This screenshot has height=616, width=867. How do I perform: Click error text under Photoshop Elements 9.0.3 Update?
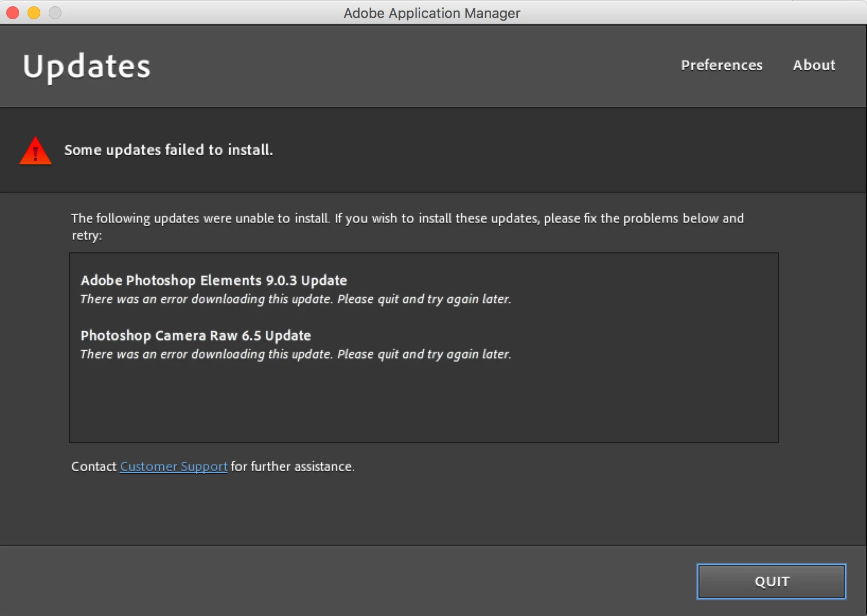tap(296, 300)
